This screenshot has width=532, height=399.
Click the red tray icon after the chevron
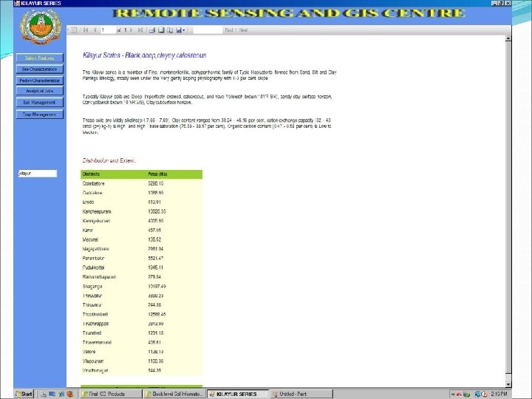tap(460, 394)
